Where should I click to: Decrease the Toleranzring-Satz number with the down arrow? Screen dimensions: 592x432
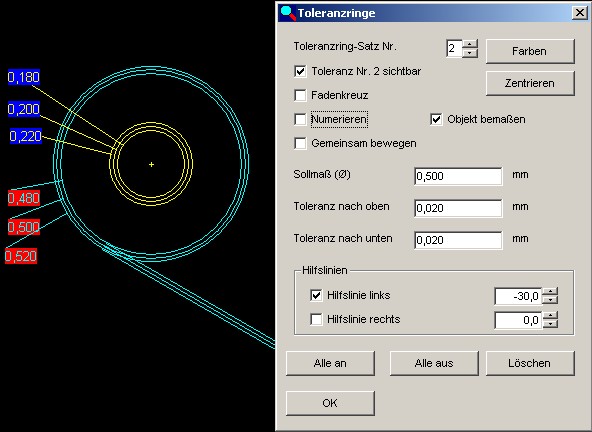[x=470, y=53]
